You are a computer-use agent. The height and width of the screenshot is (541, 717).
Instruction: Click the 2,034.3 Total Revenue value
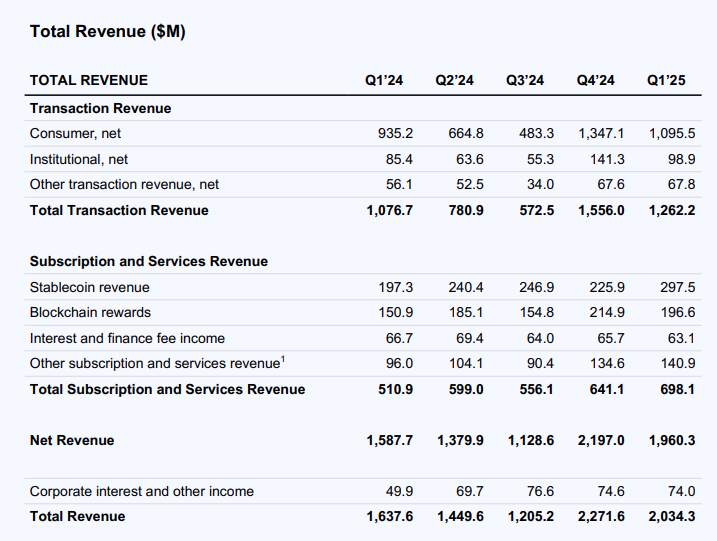click(672, 516)
